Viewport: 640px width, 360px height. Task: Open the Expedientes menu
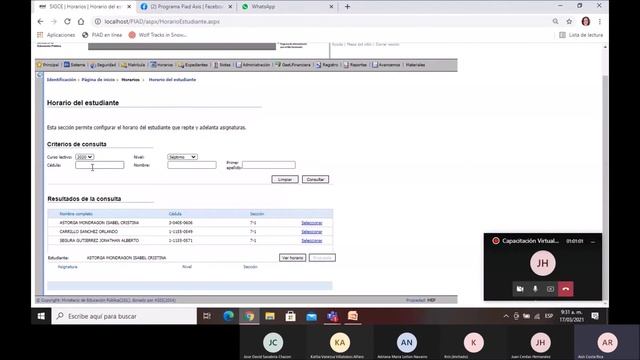pos(193,65)
